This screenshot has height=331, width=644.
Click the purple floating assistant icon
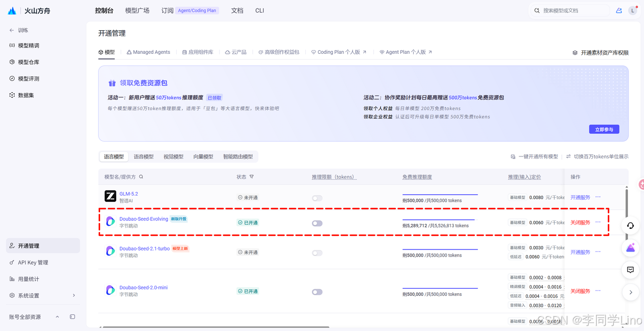(630, 247)
